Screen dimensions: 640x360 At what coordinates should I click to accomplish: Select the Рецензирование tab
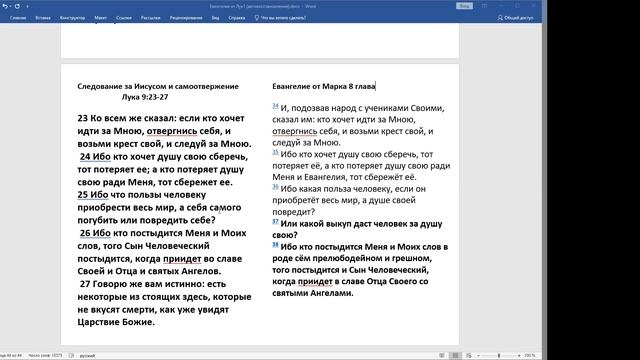[186, 18]
